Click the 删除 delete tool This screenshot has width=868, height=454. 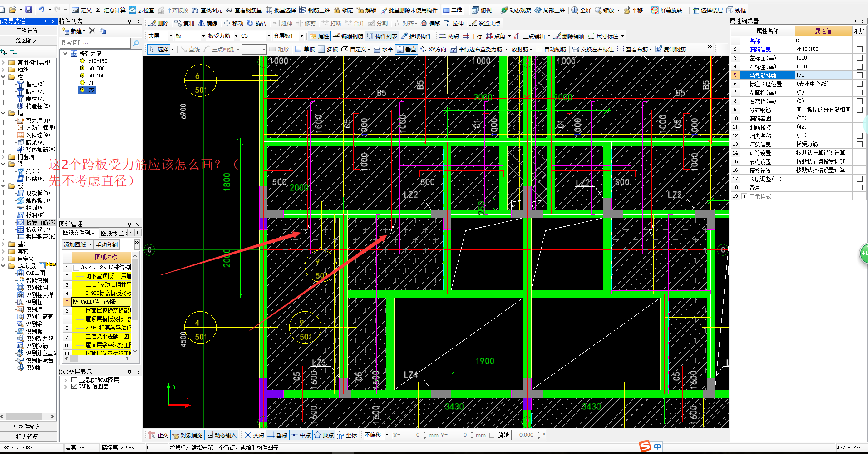[x=158, y=23]
